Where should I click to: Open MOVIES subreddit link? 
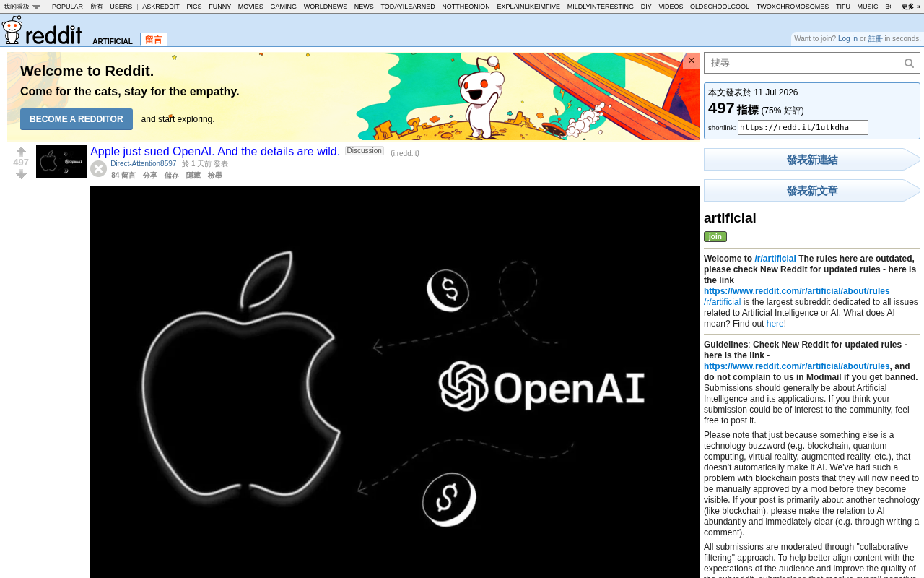(250, 7)
